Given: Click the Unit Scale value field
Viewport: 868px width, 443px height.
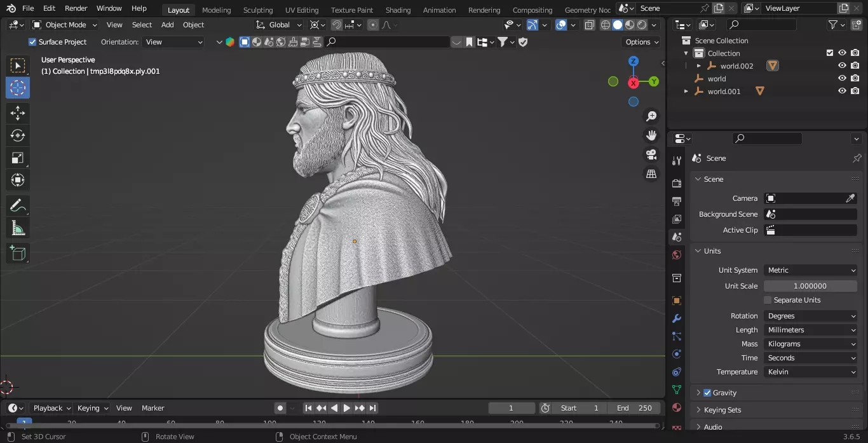Looking at the screenshot, I should point(810,286).
